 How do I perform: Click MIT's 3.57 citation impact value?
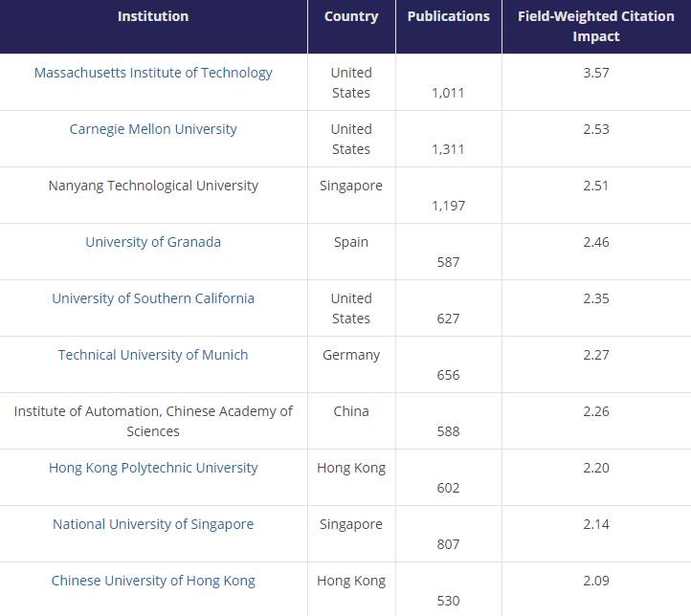(x=595, y=73)
